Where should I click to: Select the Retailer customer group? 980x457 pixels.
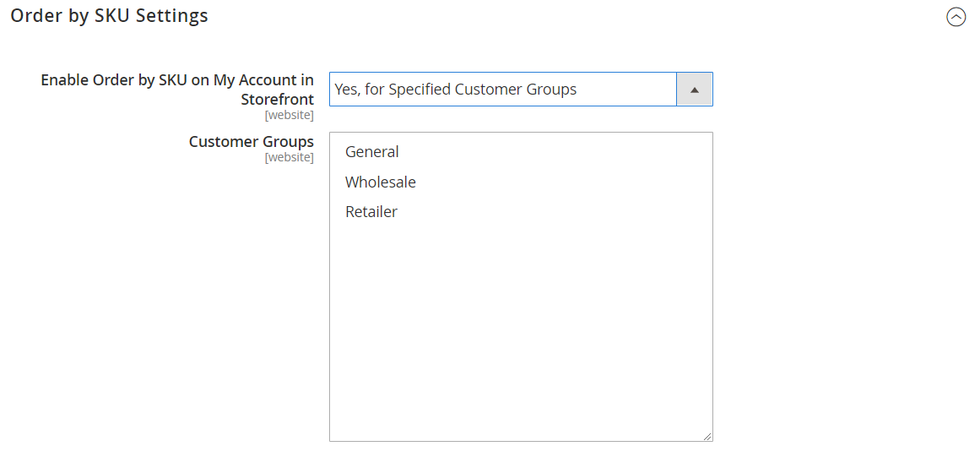click(371, 212)
